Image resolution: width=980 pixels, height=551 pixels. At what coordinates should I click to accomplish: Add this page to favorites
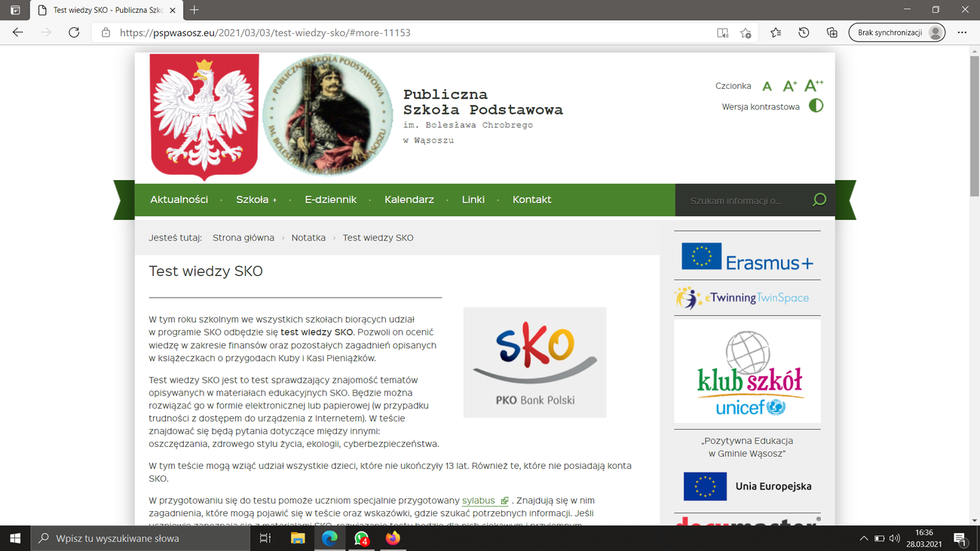click(x=746, y=32)
